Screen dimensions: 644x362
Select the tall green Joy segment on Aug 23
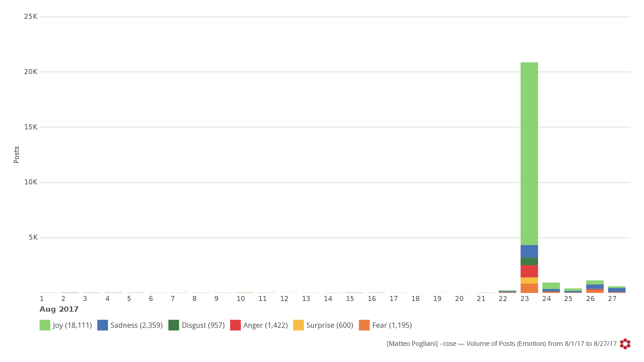[529, 154]
